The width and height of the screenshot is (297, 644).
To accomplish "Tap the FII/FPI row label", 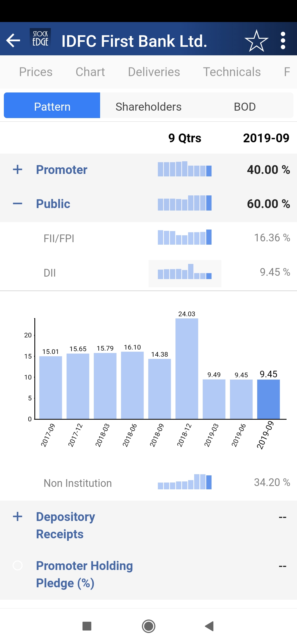I will point(59,238).
